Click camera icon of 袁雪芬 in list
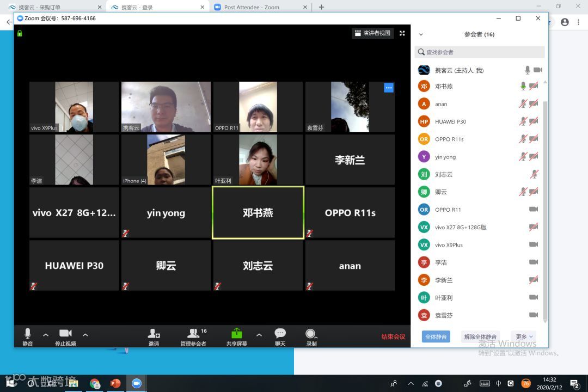The width and height of the screenshot is (588, 392). pyautogui.click(x=534, y=315)
